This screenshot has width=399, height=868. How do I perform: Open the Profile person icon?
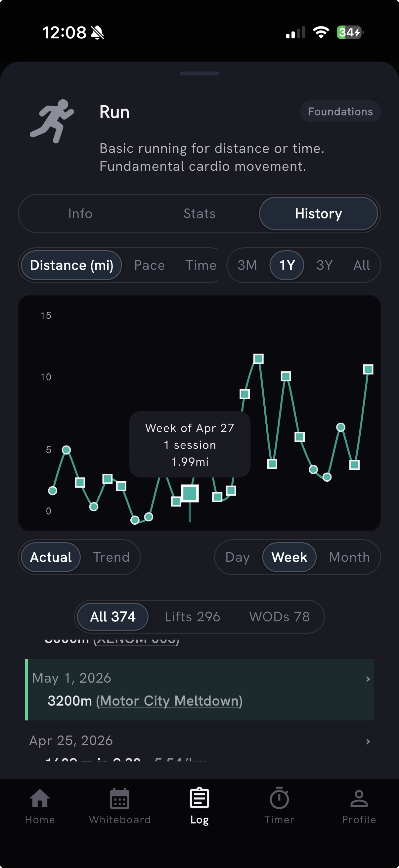click(x=359, y=798)
